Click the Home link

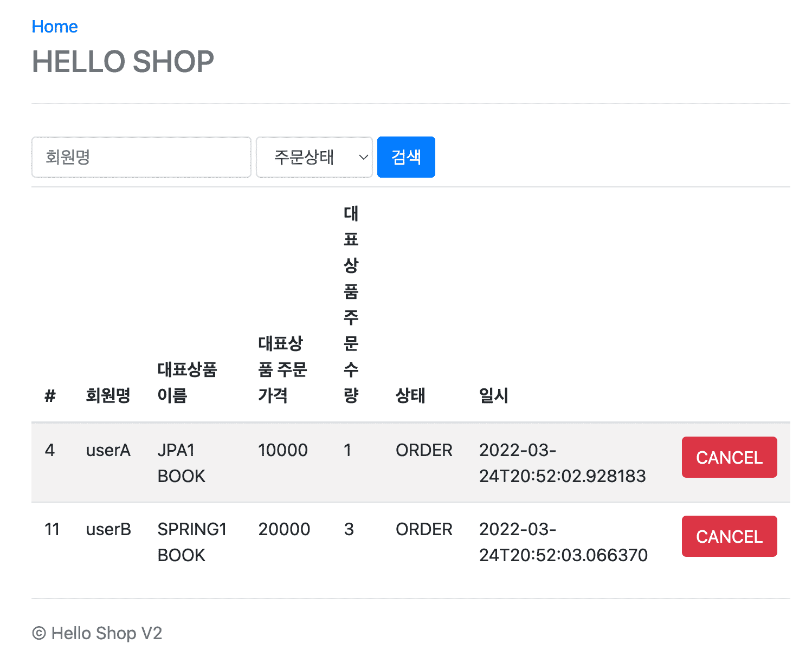55,27
